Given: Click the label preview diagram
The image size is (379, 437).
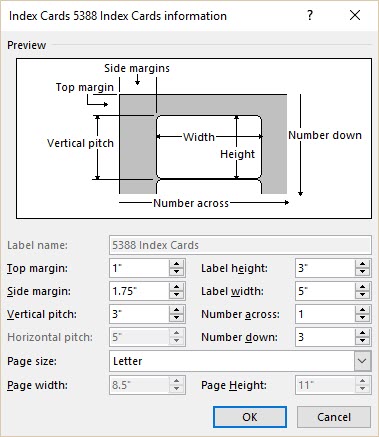Looking at the screenshot, I should tap(194, 139).
